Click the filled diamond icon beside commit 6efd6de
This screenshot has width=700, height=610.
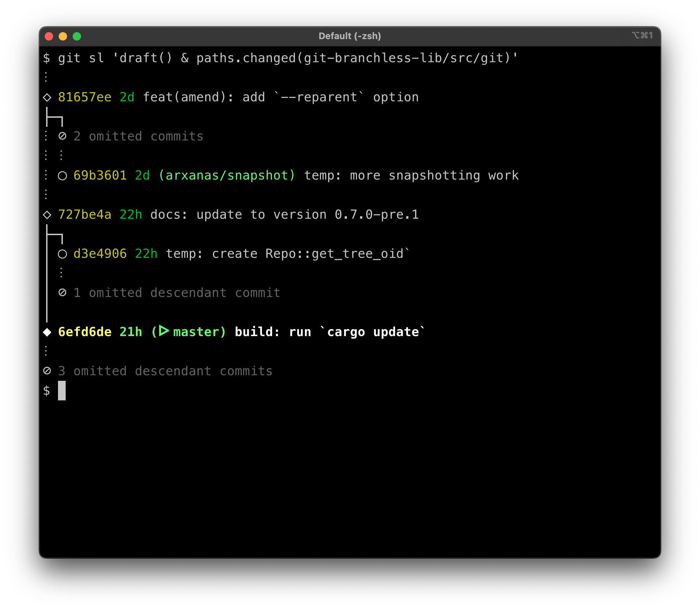pyautogui.click(x=47, y=332)
